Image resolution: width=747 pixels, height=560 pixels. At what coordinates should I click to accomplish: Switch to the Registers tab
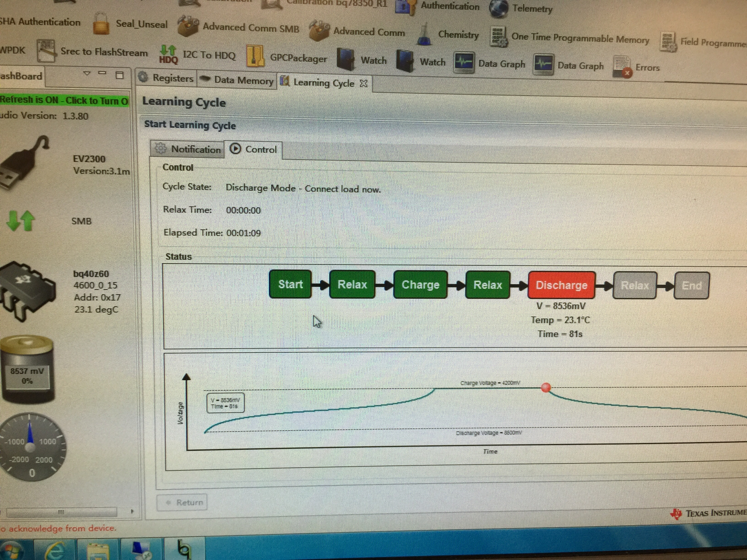(167, 78)
